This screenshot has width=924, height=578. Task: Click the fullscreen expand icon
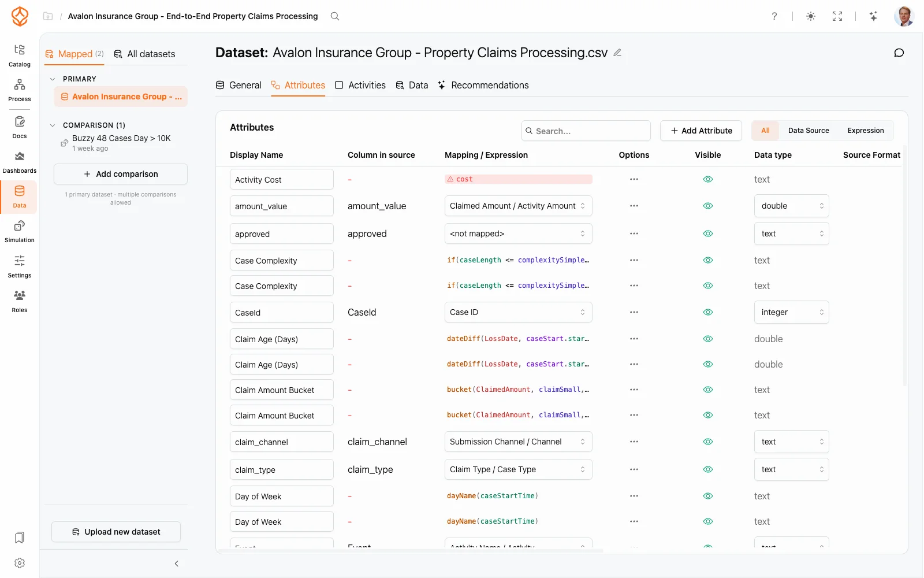(837, 16)
